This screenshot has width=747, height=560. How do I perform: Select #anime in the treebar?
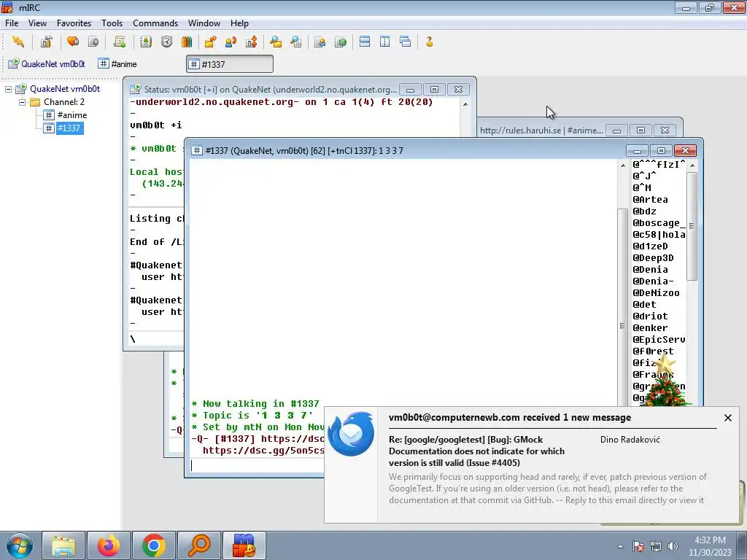pos(72,114)
